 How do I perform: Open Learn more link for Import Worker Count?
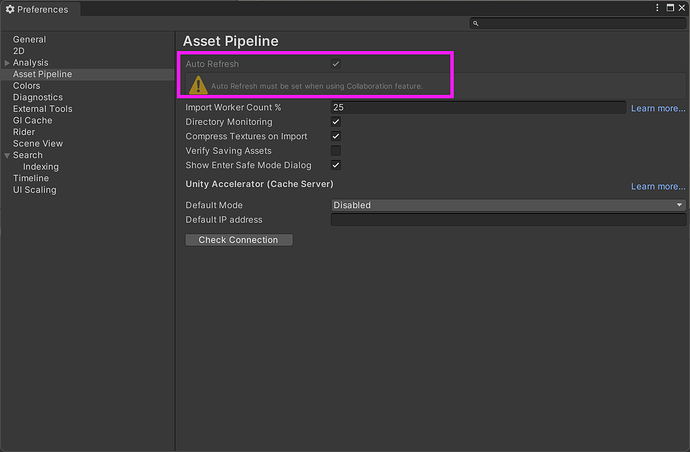click(x=657, y=108)
